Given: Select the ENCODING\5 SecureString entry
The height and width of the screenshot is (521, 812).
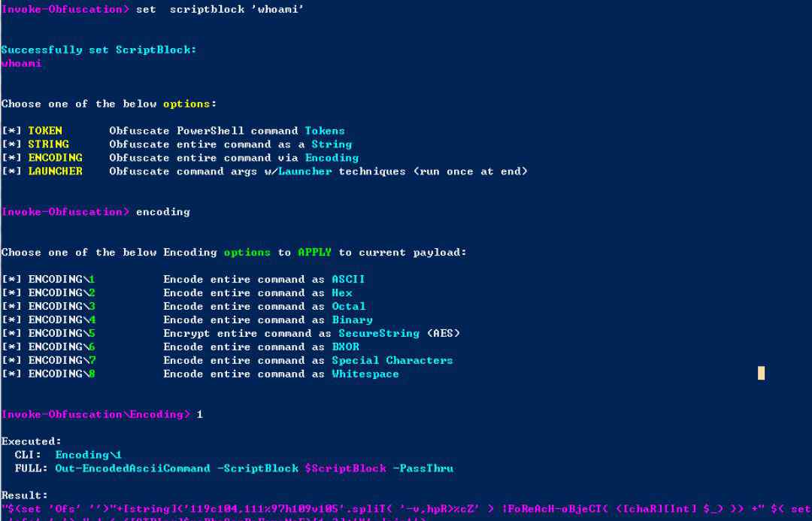Looking at the screenshot, I should click(62, 334).
